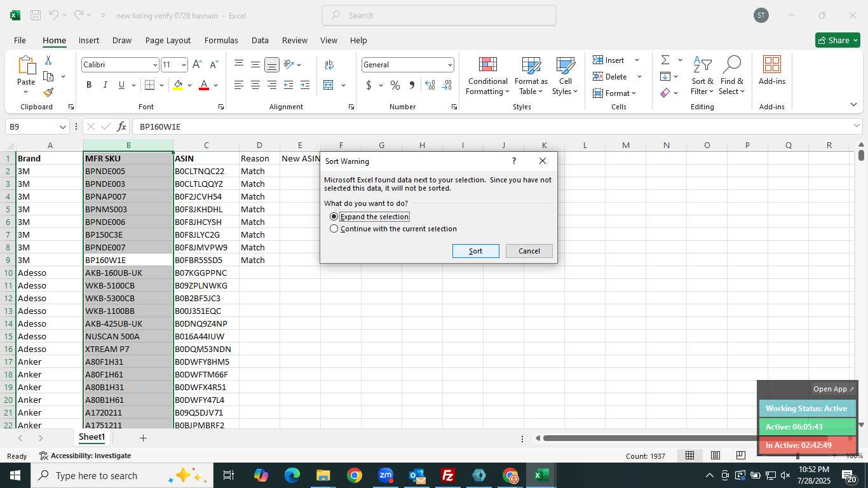Click Increase Decimal icon

430,85
